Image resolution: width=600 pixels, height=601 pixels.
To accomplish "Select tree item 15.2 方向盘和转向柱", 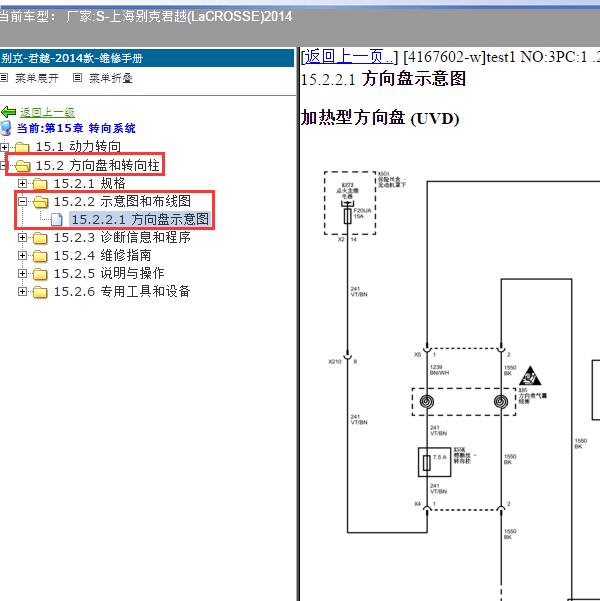I will point(97,165).
